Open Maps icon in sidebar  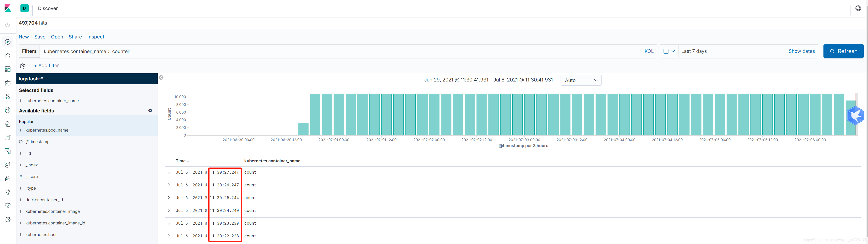pyautogui.click(x=8, y=97)
